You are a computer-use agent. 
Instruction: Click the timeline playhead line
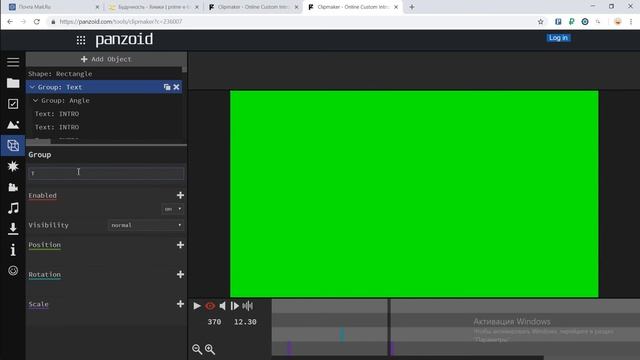389,328
